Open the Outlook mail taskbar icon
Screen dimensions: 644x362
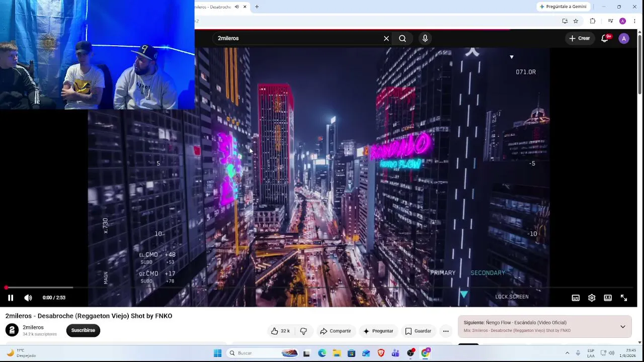click(x=366, y=353)
